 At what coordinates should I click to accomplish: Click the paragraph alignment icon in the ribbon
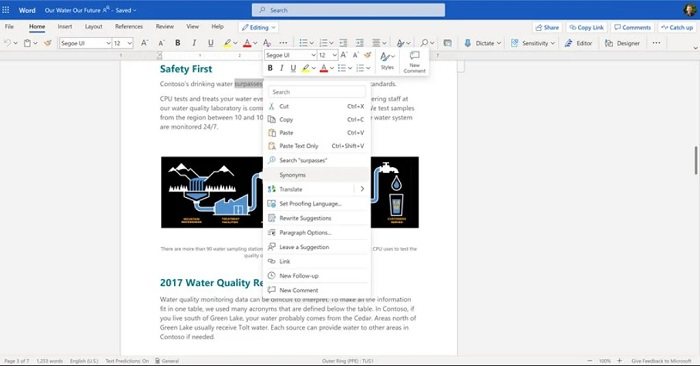[x=376, y=43]
